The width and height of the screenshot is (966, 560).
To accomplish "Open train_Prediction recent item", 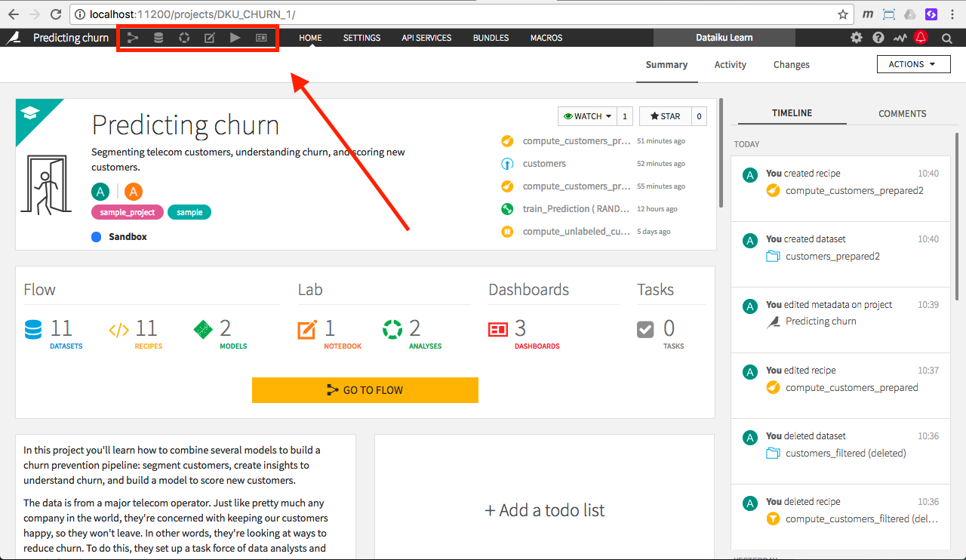I will pyautogui.click(x=577, y=209).
